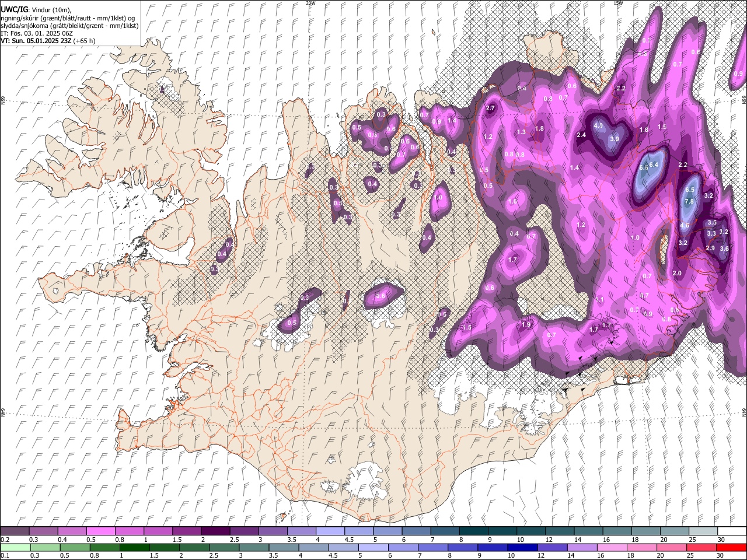Click the 3.9 precipitation value
This screenshot has width=747, height=560.
click(614, 139)
